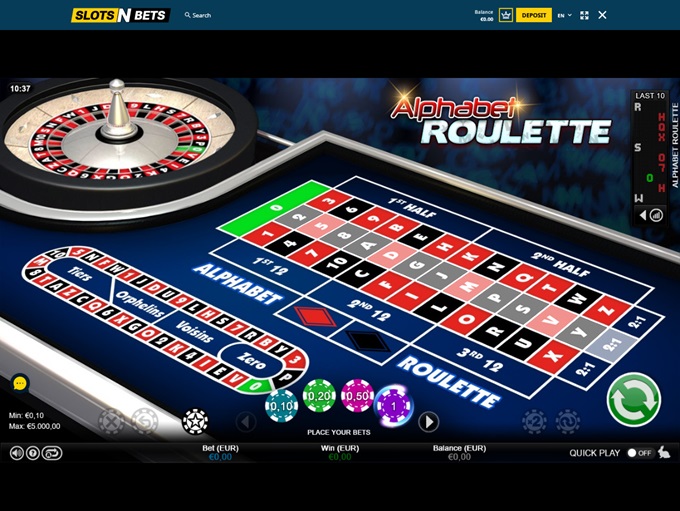
Task: Select the 0,10 teal chip
Action: point(281,406)
